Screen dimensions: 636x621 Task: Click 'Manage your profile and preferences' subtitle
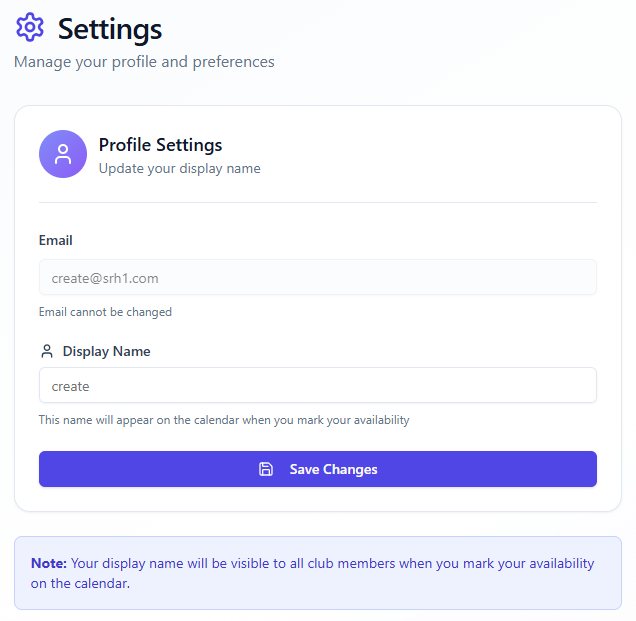144,62
